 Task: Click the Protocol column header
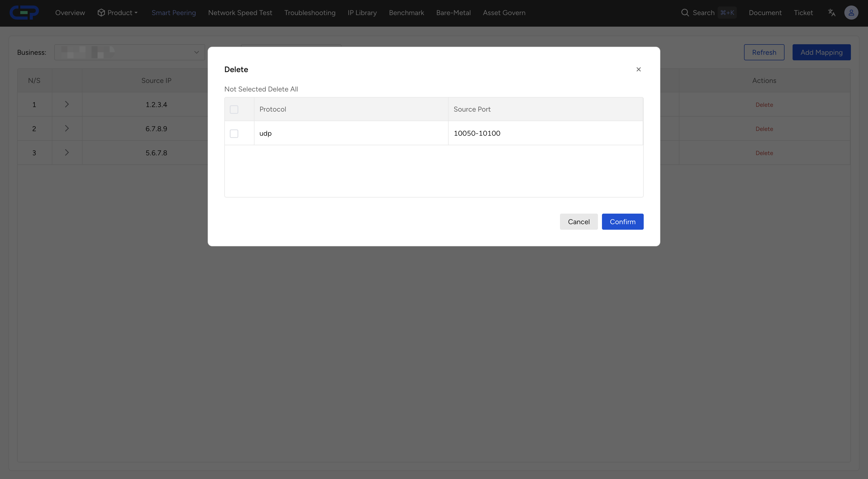(x=351, y=109)
